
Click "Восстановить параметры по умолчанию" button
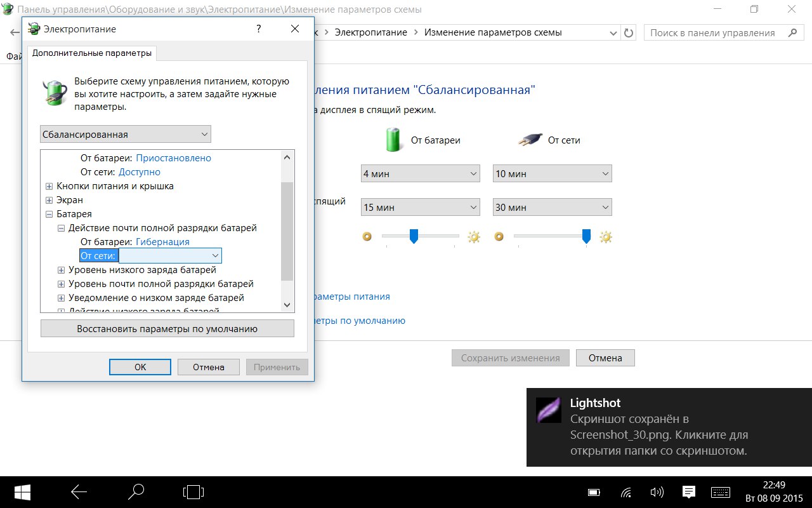pos(167,328)
